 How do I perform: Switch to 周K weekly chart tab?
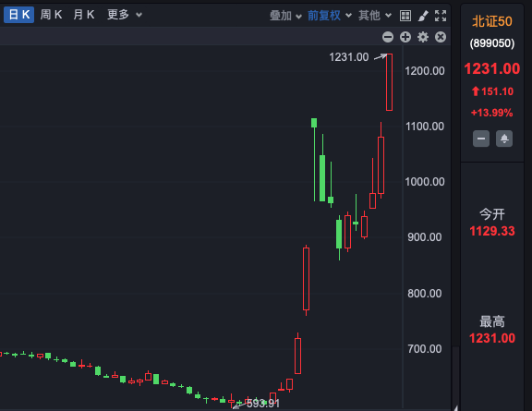(x=51, y=15)
